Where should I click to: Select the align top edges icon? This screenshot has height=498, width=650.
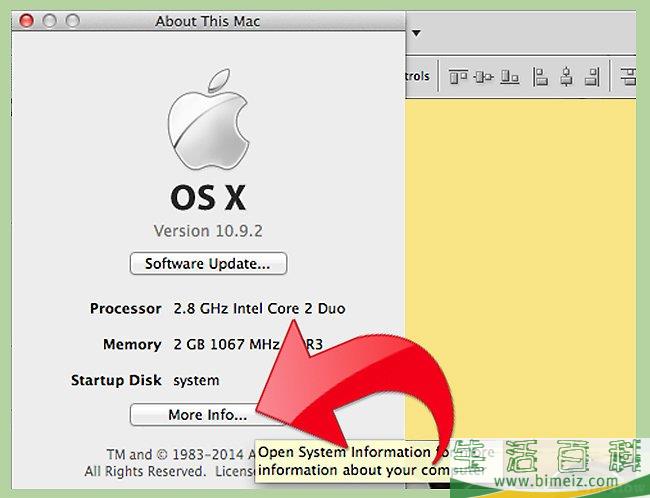(x=458, y=77)
